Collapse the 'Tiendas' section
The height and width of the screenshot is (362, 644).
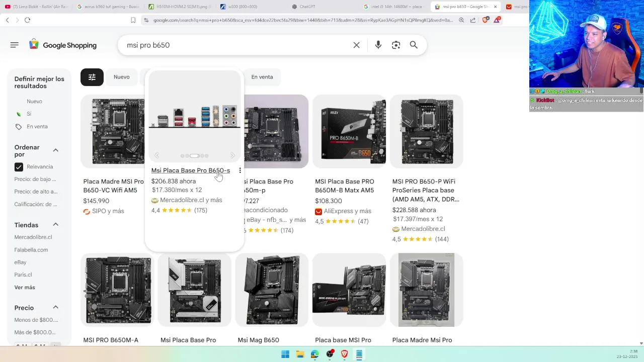coord(55,224)
